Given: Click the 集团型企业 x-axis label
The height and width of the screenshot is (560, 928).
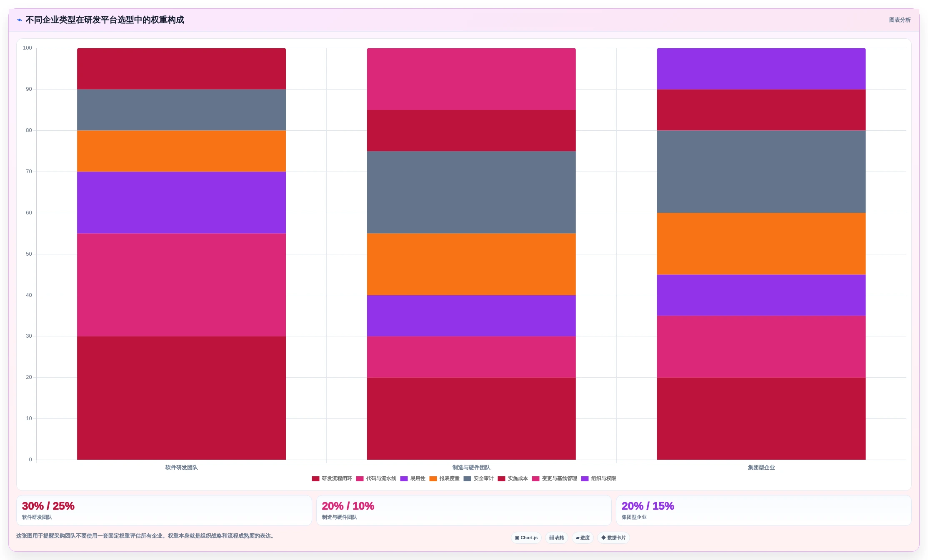Looking at the screenshot, I should [761, 468].
